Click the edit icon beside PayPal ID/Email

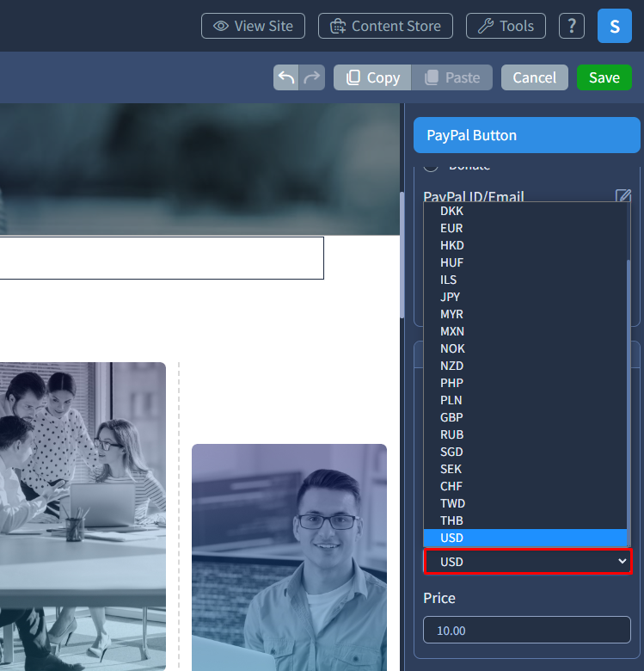(623, 195)
